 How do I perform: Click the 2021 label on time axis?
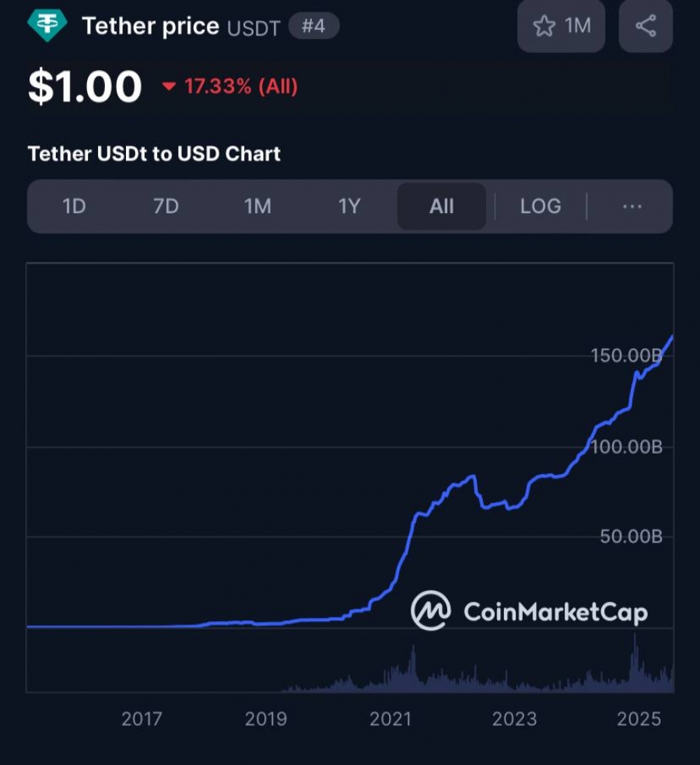click(x=390, y=719)
